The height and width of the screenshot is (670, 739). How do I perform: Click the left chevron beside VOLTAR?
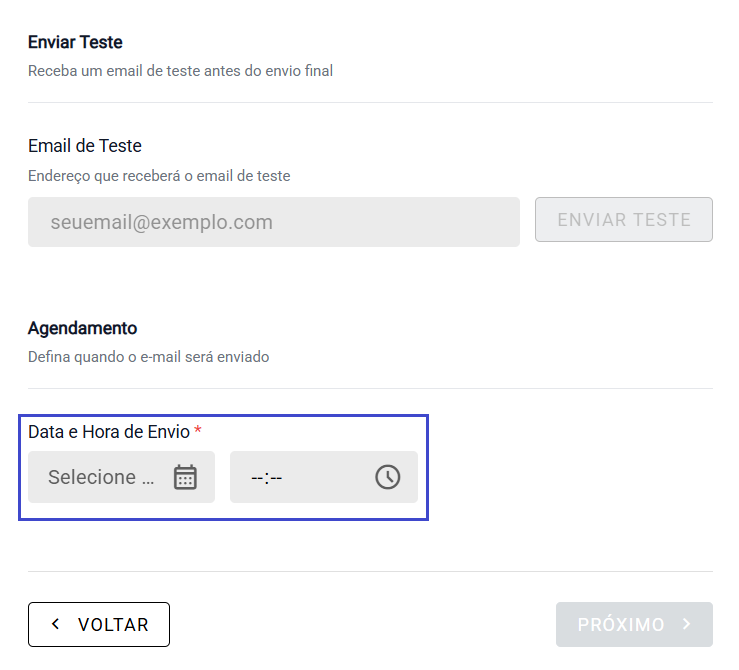pyautogui.click(x=56, y=624)
